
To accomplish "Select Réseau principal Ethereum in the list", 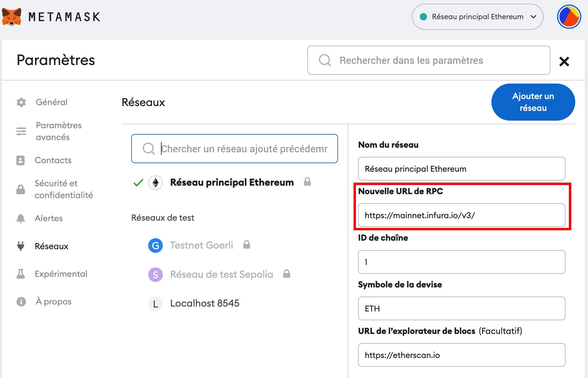I will tap(232, 182).
